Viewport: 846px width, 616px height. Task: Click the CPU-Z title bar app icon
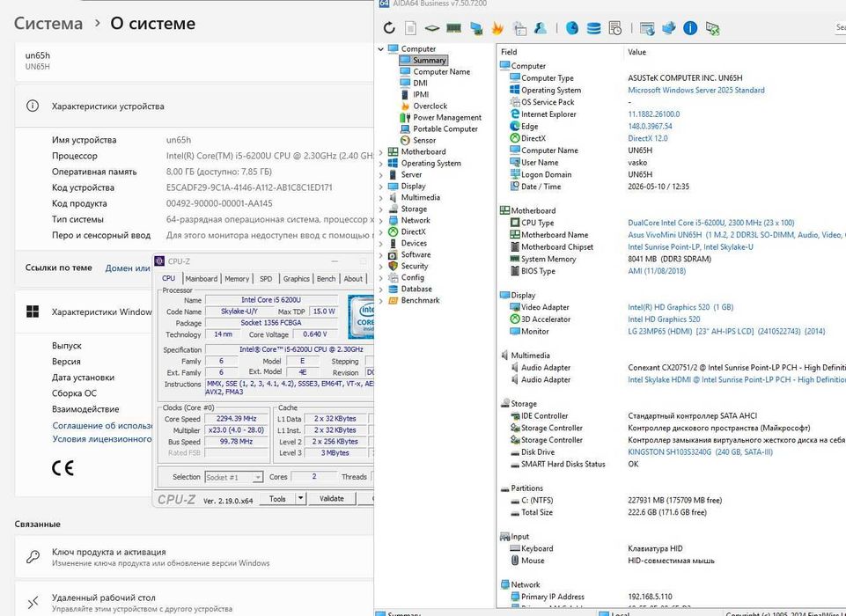coord(159,261)
